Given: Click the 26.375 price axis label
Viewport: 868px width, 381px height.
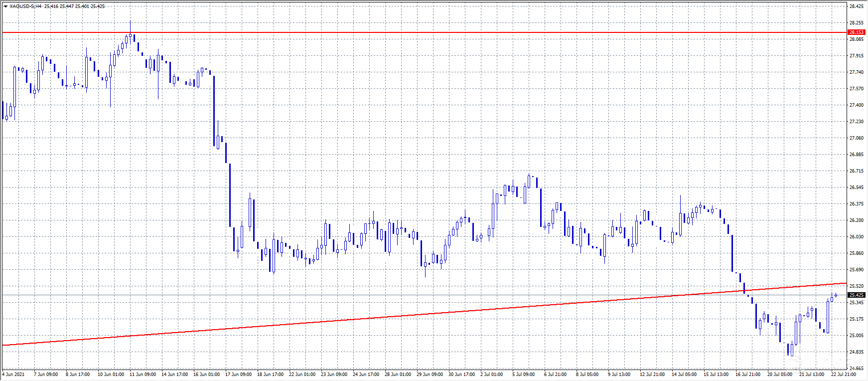Looking at the screenshot, I should click(857, 204).
